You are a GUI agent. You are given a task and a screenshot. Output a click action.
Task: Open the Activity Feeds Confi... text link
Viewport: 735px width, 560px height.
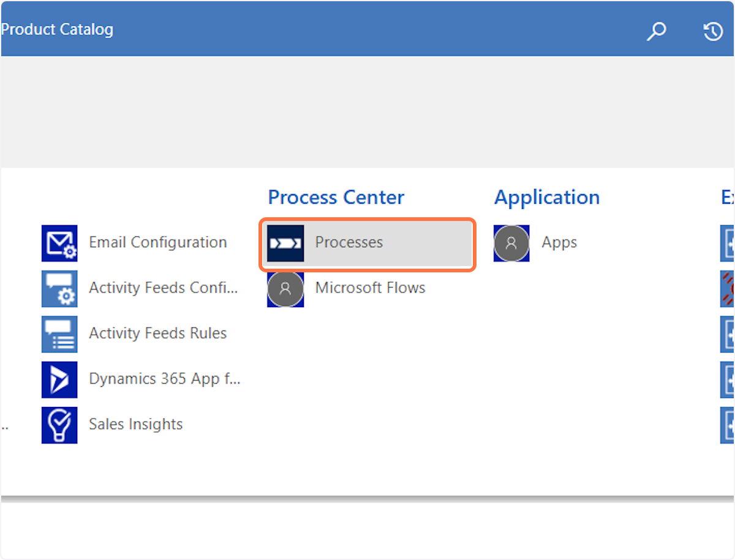163,288
